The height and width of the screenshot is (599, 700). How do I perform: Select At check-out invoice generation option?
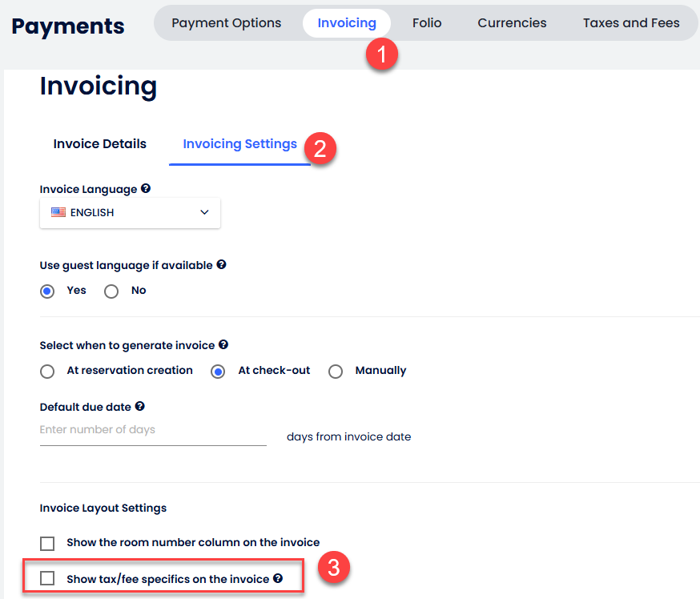click(x=218, y=371)
